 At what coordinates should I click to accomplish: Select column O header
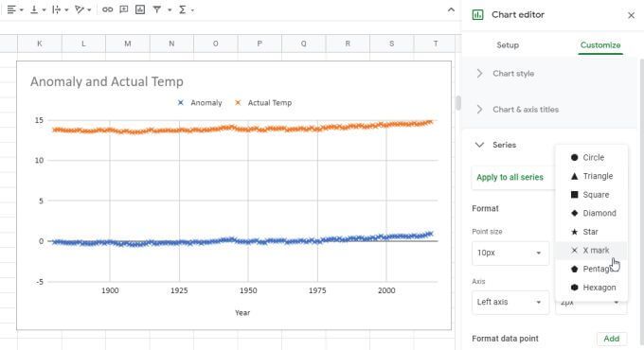(x=216, y=44)
